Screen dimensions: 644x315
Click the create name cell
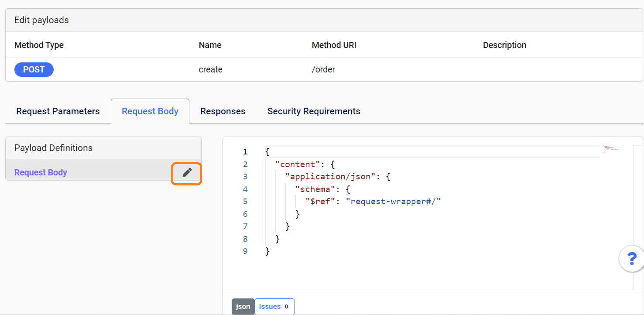point(211,69)
